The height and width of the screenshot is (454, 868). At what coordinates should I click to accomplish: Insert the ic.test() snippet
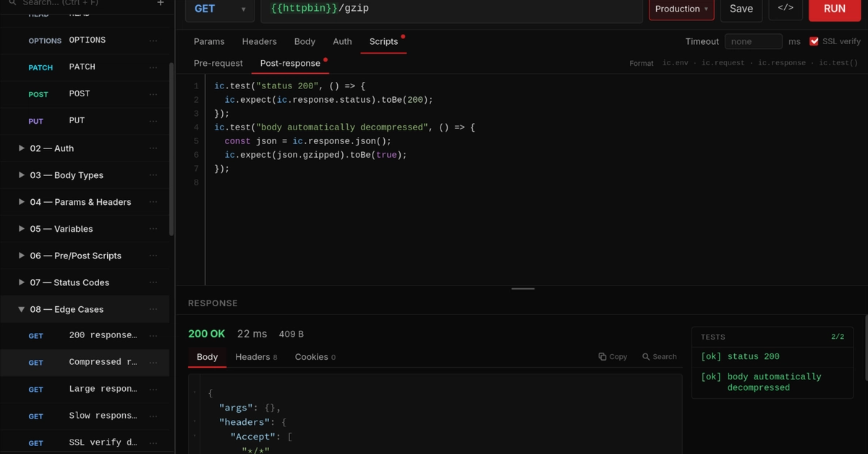(x=838, y=63)
